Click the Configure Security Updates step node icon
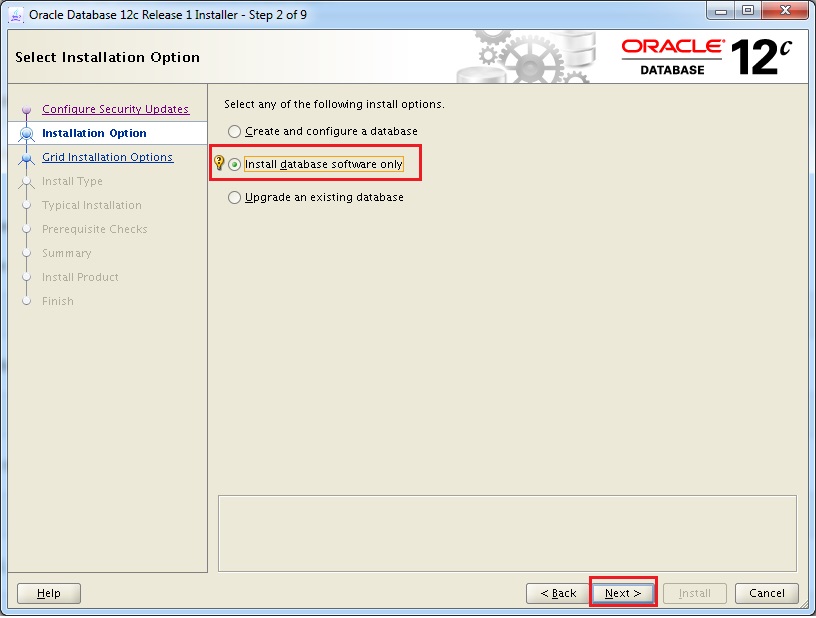The width and height of the screenshot is (816, 618). (x=27, y=111)
